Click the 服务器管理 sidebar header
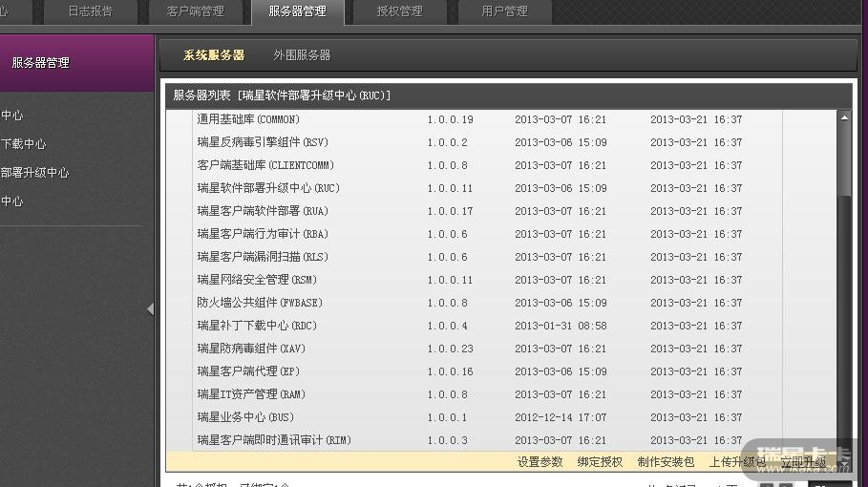 77,63
